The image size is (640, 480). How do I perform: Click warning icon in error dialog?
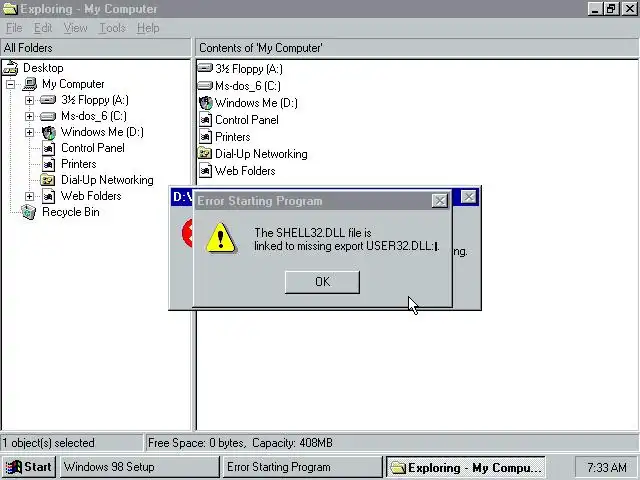221,238
